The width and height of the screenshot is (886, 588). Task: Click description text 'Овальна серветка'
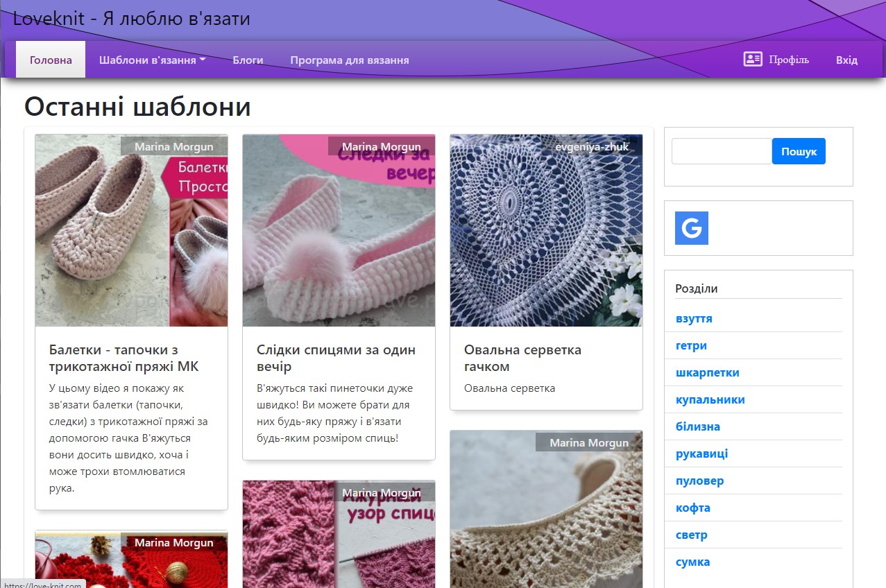coord(509,388)
